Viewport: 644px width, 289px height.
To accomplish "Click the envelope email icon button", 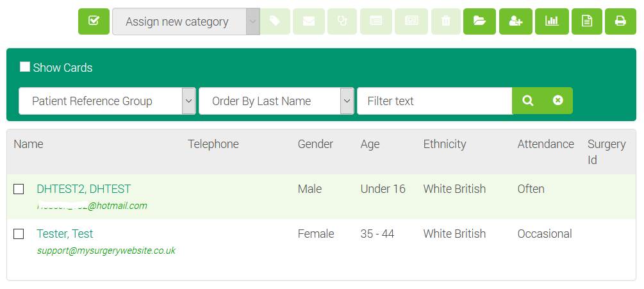I will click(x=309, y=21).
